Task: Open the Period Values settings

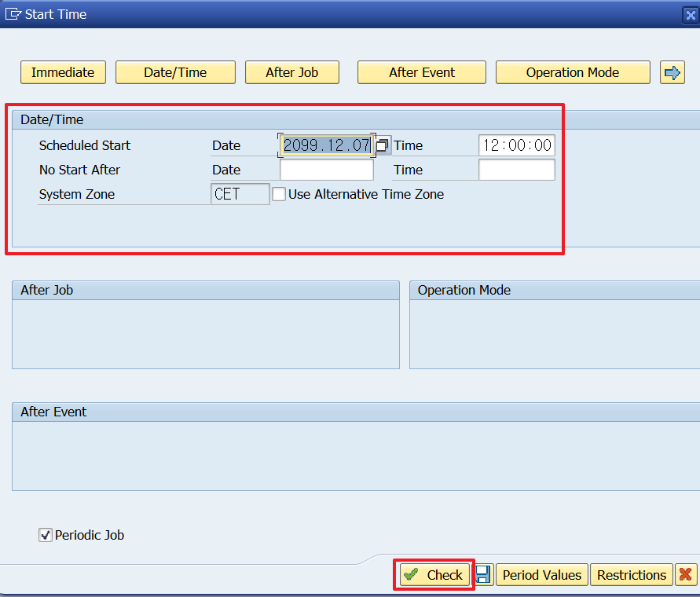Action: click(x=541, y=574)
